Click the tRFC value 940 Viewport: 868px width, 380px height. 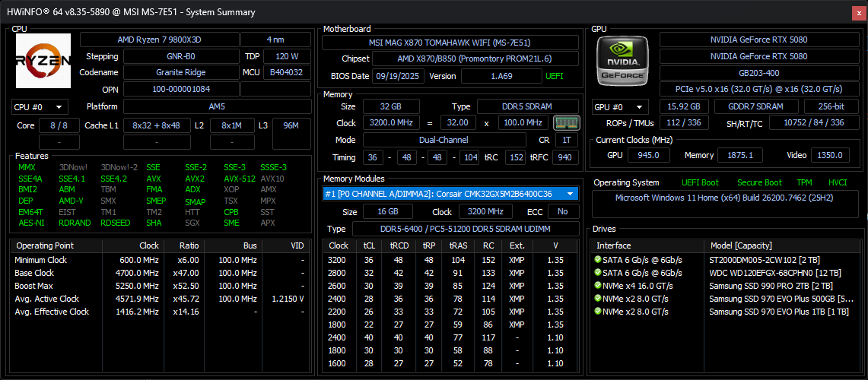click(566, 157)
